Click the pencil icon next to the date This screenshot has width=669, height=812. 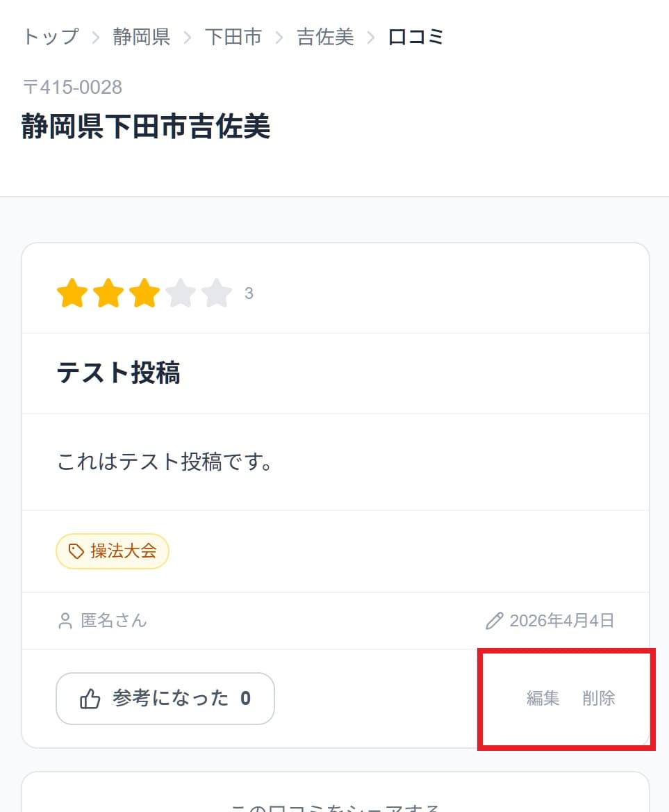tap(495, 619)
